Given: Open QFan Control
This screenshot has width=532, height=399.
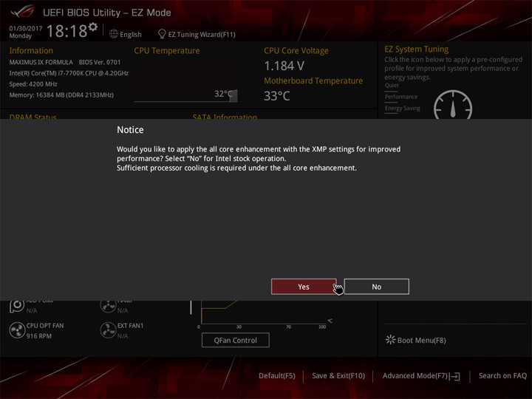Looking at the screenshot, I should pyautogui.click(x=236, y=340).
